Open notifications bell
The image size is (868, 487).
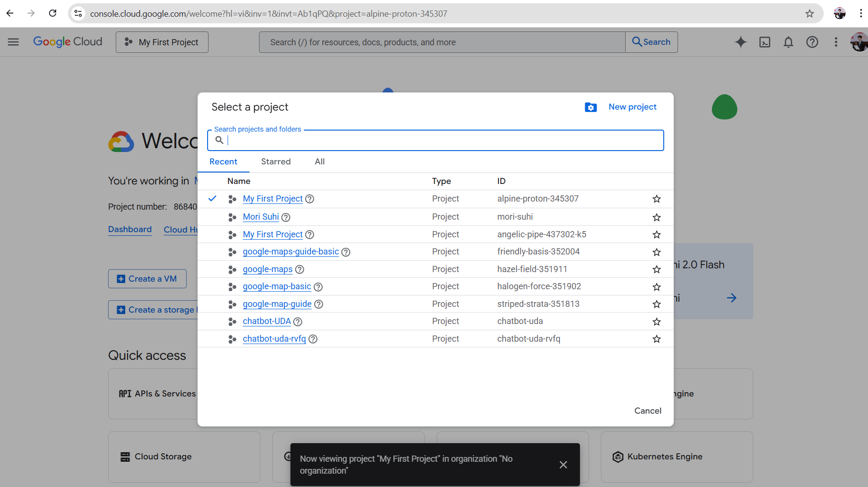[x=788, y=42]
